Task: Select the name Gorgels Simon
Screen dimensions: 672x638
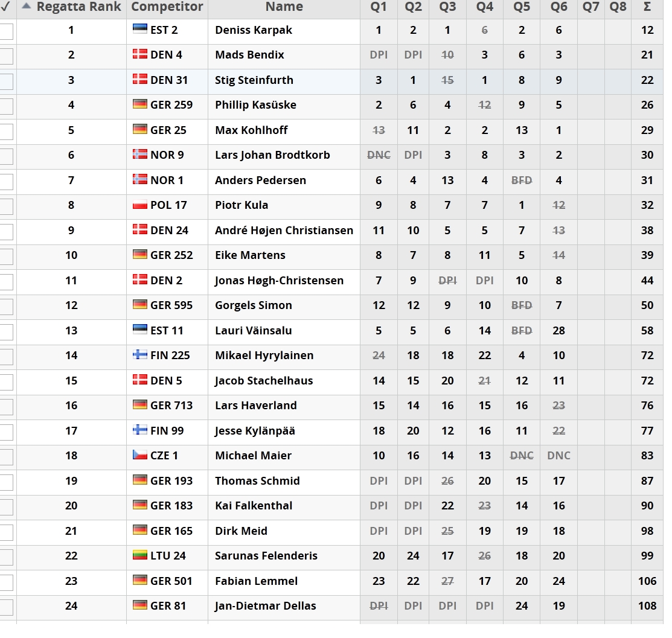Action: coord(254,305)
